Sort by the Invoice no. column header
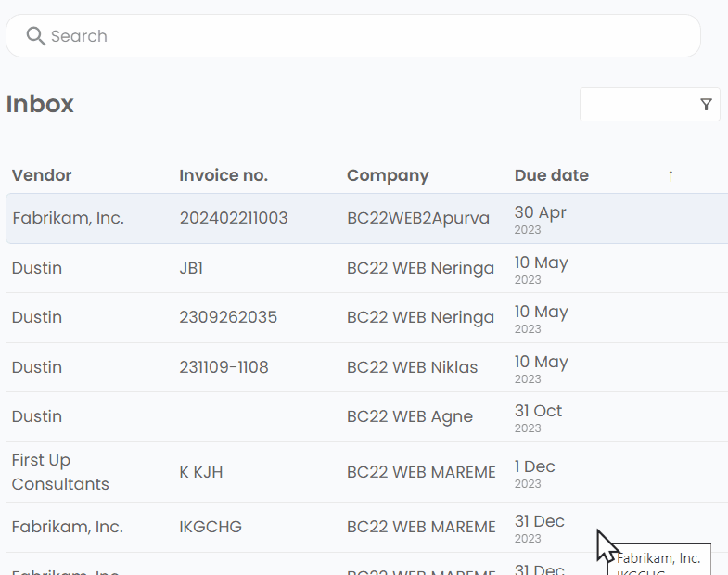 224,175
